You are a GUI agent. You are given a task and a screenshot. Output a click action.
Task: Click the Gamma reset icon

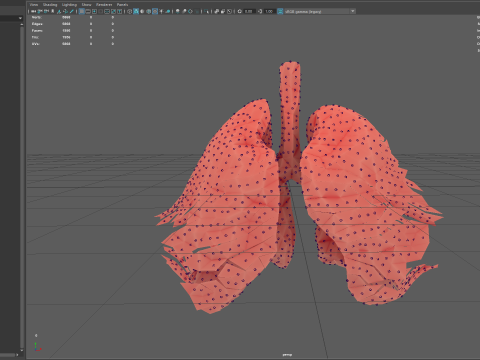(260, 11)
